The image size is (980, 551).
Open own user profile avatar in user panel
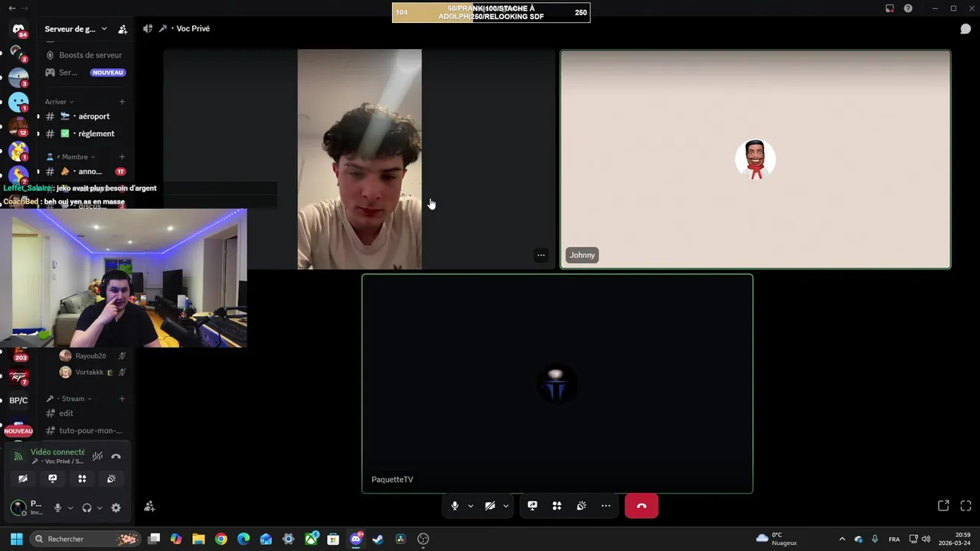(x=18, y=507)
